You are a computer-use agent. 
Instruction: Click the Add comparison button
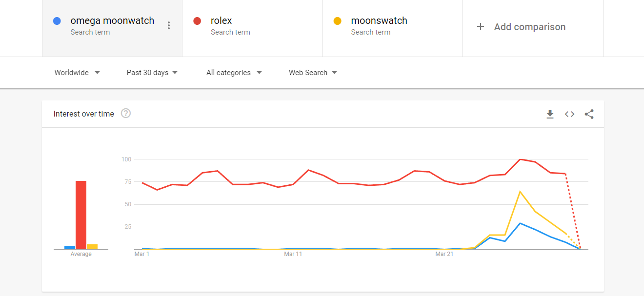(x=529, y=27)
